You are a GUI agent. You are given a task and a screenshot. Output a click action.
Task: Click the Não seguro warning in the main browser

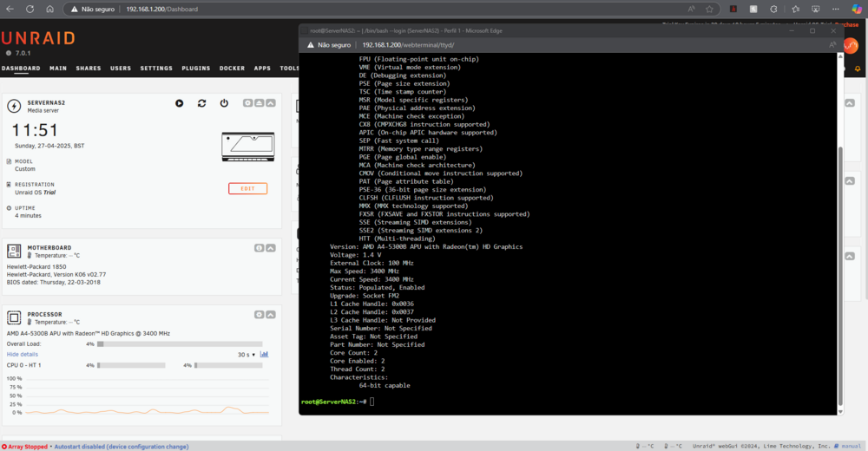coord(93,9)
